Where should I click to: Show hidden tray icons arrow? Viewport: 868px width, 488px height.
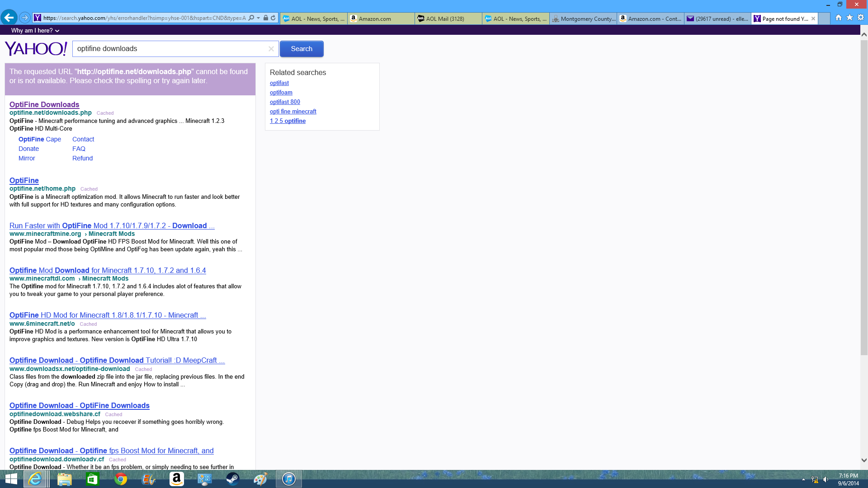pyautogui.click(x=803, y=479)
